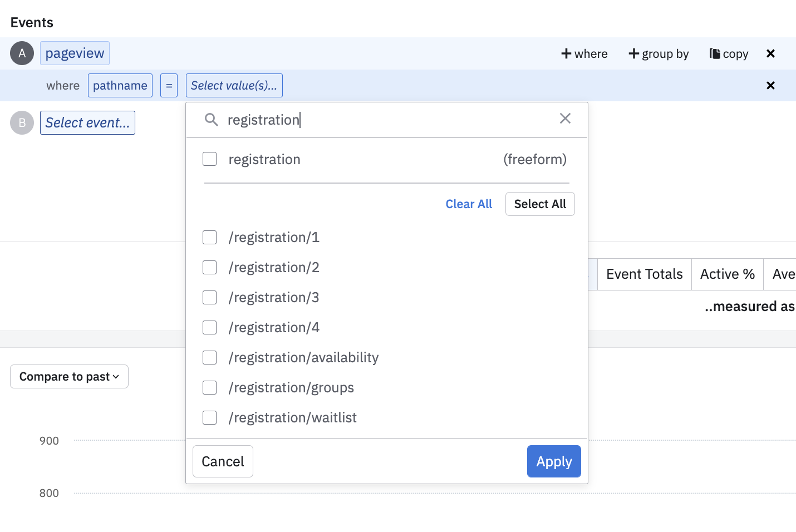The image size is (796, 532).
Task: Delete the pathname where filter row
Action: click(770, 85)
